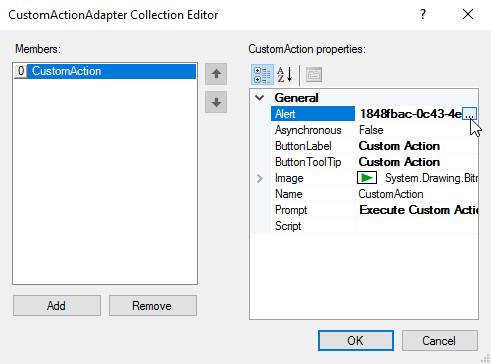This screenshot has width=491, height=364.
Task: Edit ButtonToolTip value Custom Action
Action: [417, 162]
